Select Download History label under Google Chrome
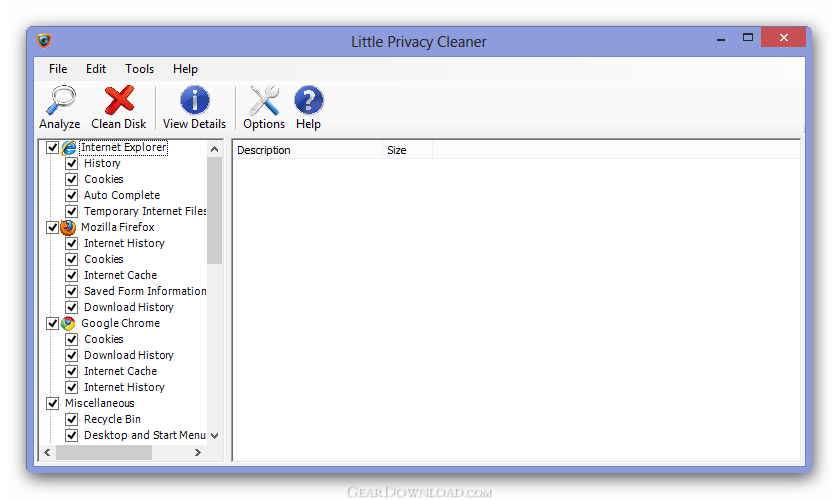 [x=129, y=355]
